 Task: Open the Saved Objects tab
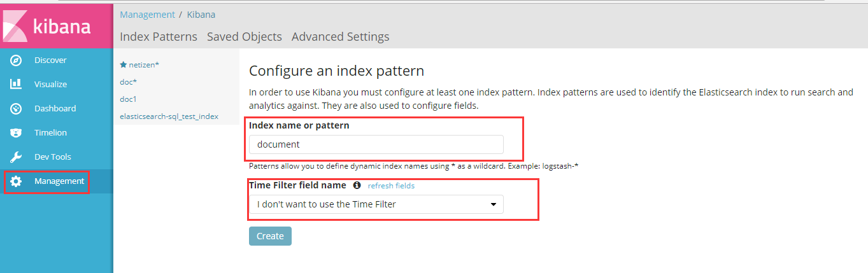tap(245, 36)
